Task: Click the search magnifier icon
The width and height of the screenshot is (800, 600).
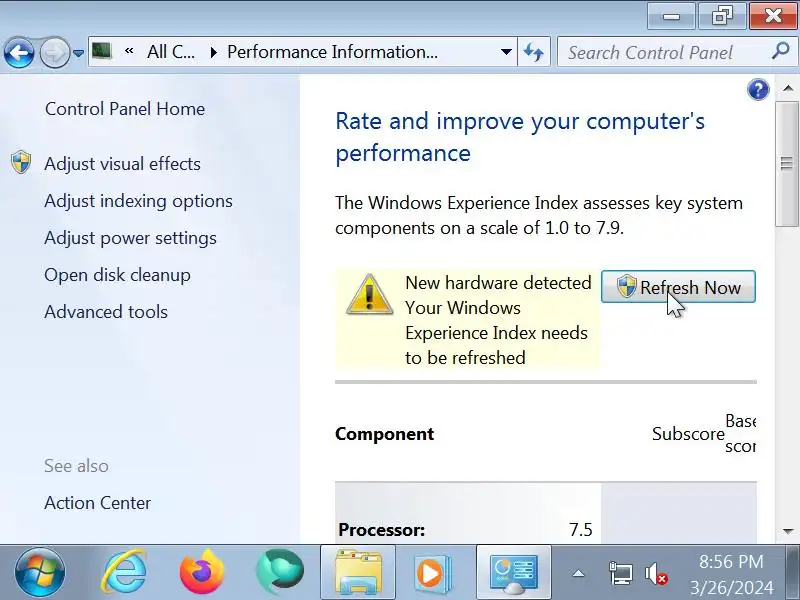Action: (781, 51)
